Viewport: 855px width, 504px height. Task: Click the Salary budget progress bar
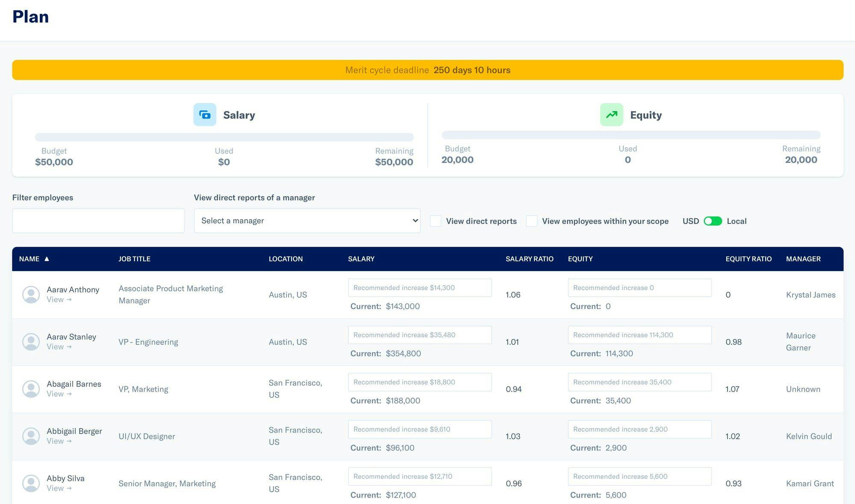pos(224,137)
